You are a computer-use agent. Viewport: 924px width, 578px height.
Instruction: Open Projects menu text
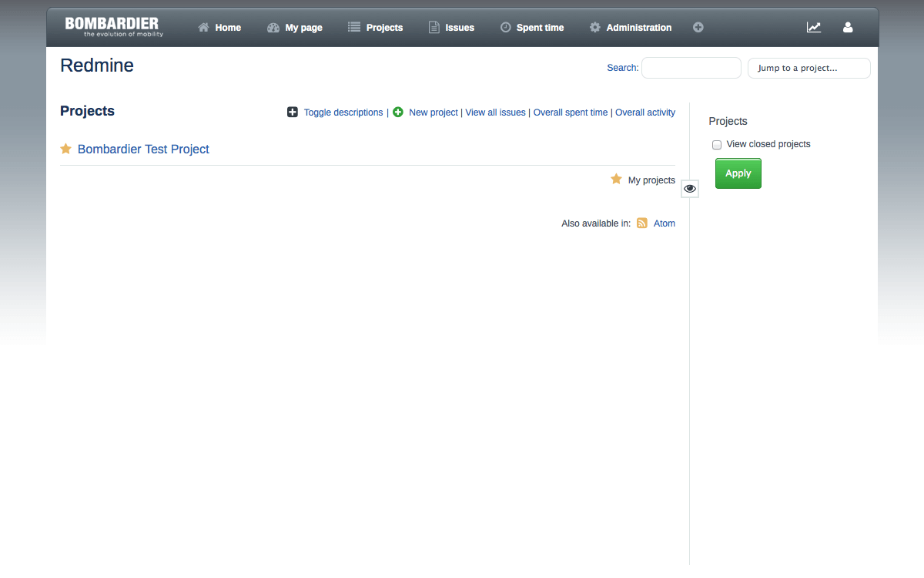point(384,28)
